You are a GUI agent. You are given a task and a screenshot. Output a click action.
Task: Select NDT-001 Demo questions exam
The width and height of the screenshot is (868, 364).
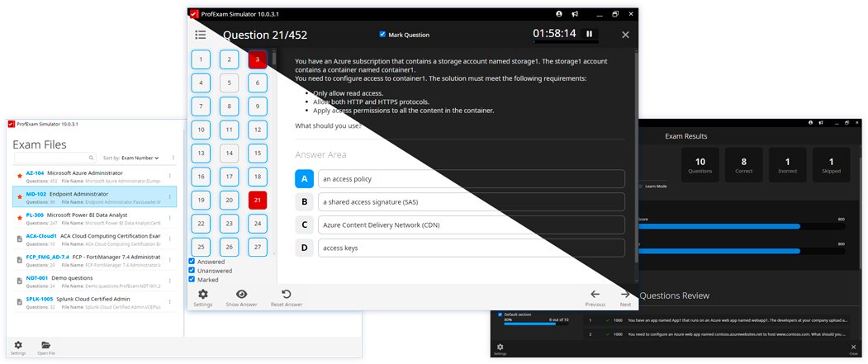[95, 281]
